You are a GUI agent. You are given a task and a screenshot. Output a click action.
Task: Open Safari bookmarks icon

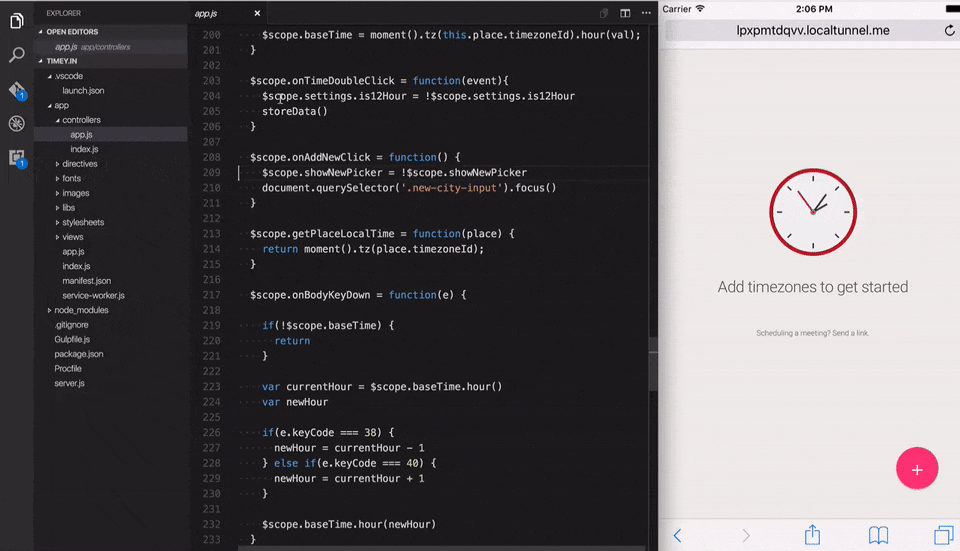[x=878, y=535]
